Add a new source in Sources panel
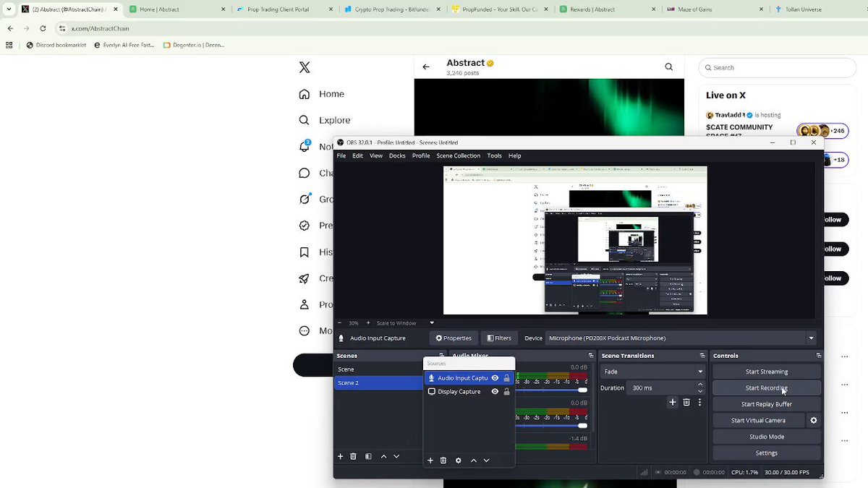 430,461
